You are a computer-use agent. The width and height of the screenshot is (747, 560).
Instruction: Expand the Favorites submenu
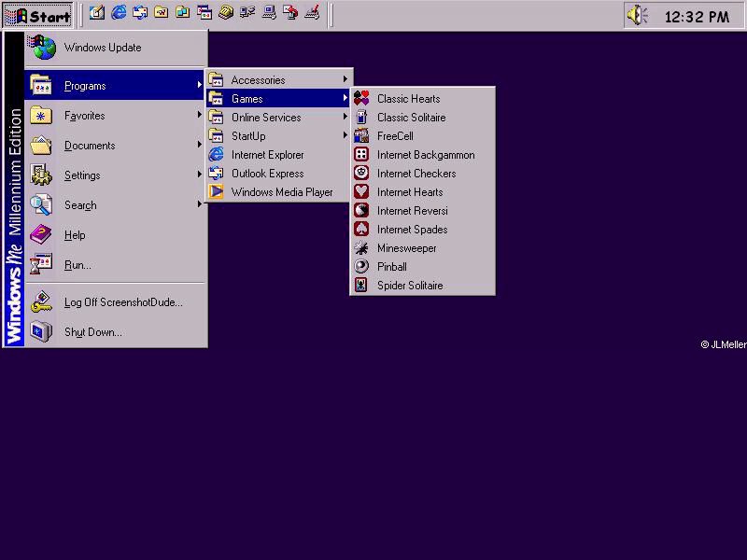pyautogui.click(x=116, y=115)
